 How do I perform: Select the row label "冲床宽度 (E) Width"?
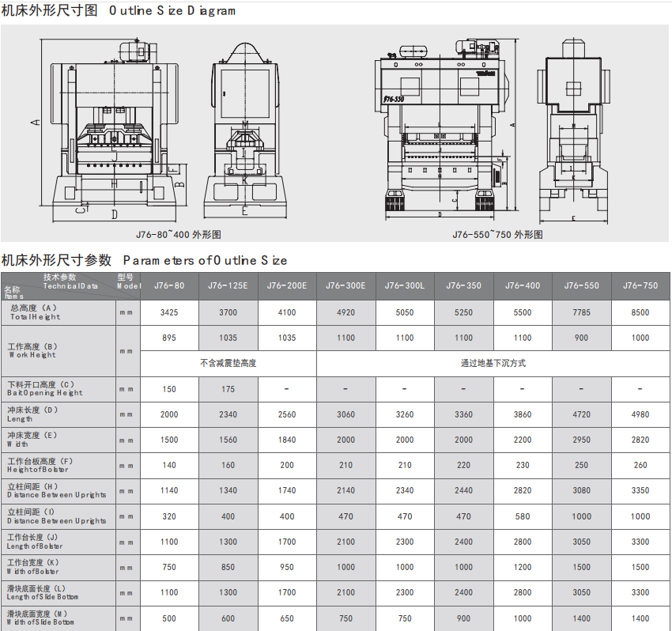[x=32, y=440]
